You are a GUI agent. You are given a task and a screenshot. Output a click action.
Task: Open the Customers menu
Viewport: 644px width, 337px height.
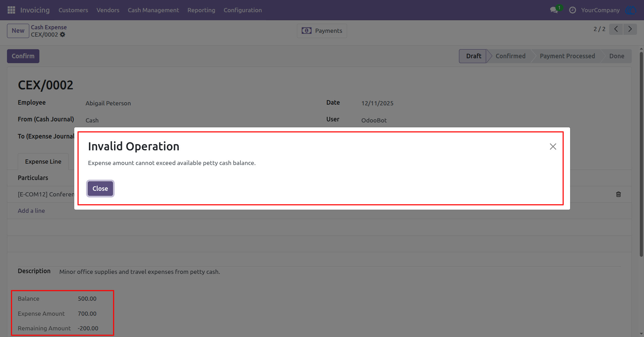(x=73, y=10)
